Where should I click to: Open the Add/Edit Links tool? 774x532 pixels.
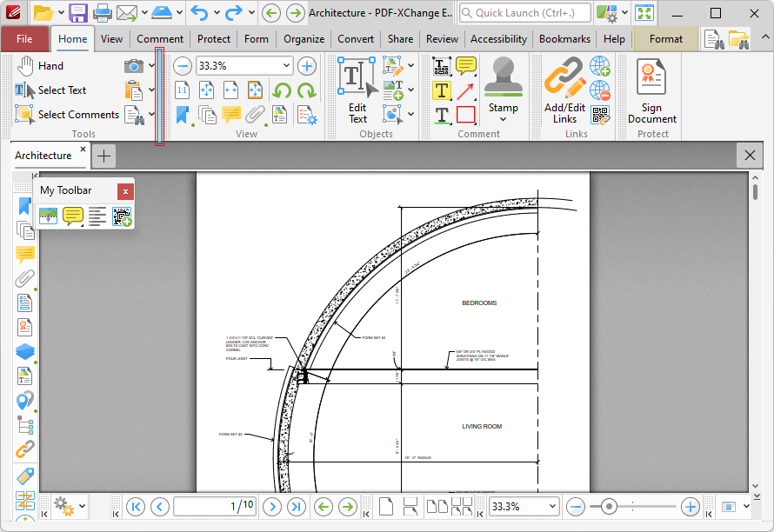564,90
